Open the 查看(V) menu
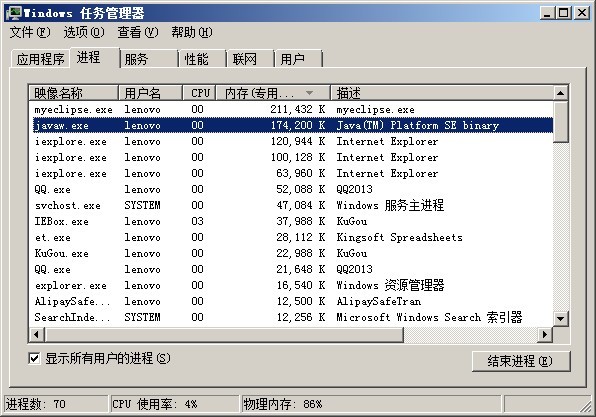The width and height of the screenshot is (596, 417). coord(138,32)
